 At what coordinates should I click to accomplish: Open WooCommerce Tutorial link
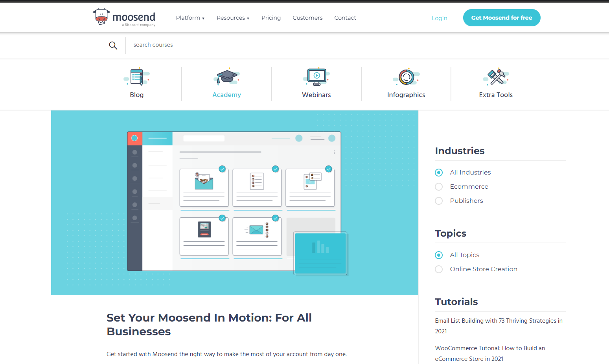click(490, 353)
